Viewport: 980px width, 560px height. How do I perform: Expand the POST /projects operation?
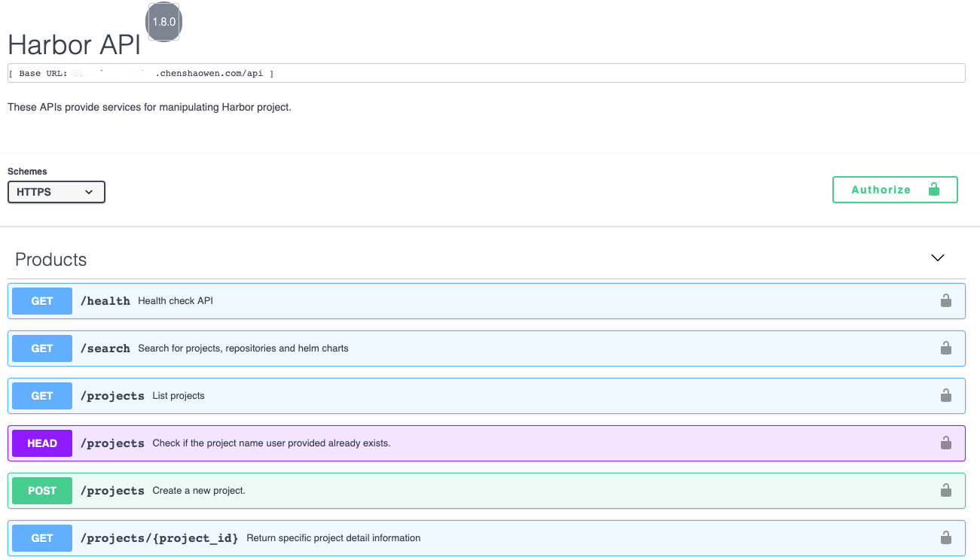(x=487, y=491)
